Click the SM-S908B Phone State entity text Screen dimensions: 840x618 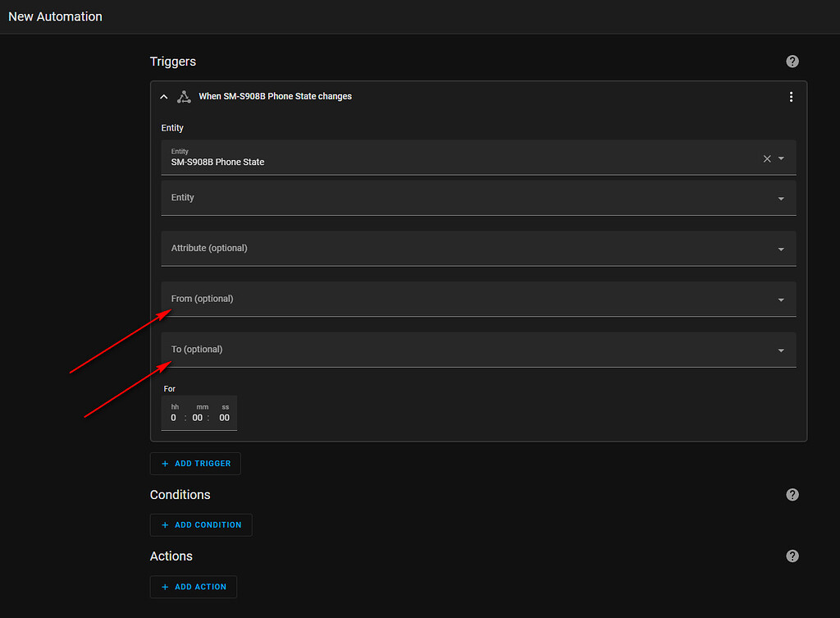(x=217, y=163)
